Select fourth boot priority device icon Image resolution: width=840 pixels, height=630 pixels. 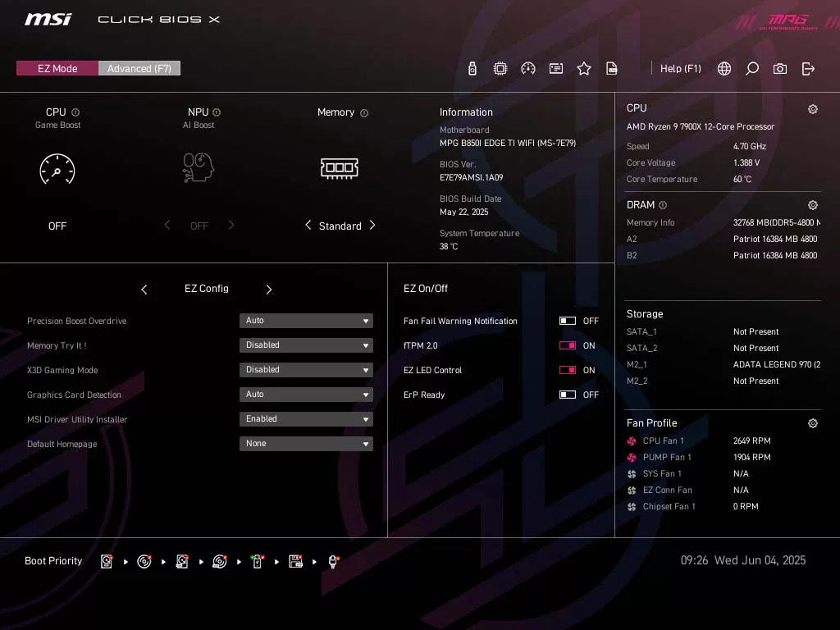coord(220,561)
